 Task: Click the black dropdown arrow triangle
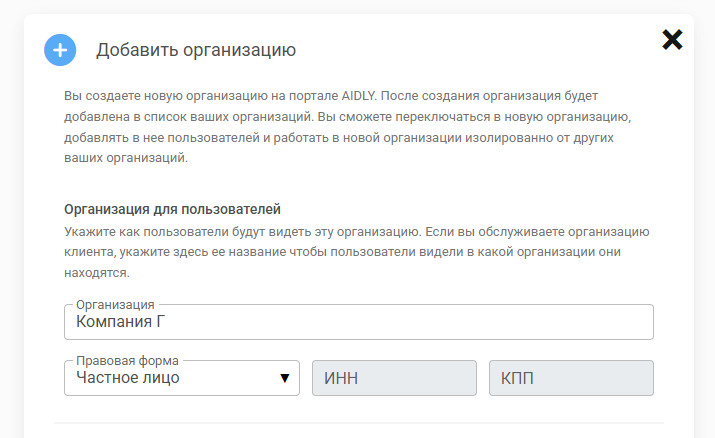pos(285,378)
